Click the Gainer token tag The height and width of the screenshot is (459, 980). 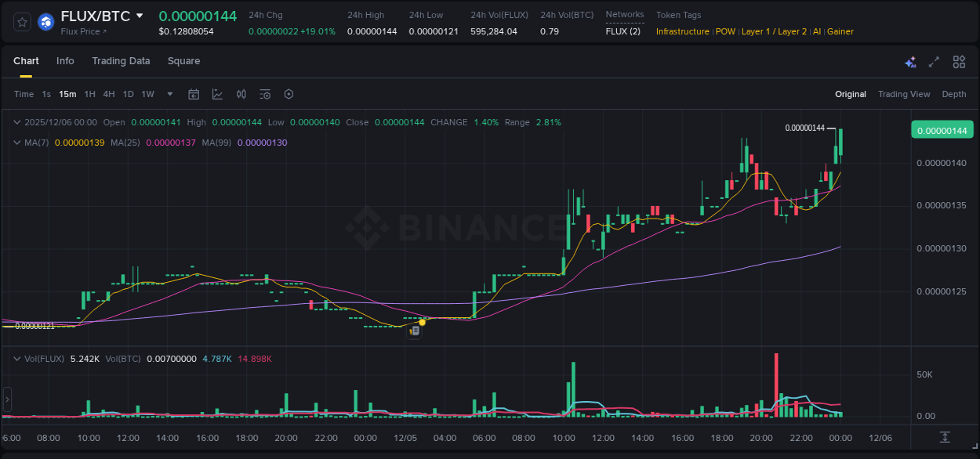[840, 31]
